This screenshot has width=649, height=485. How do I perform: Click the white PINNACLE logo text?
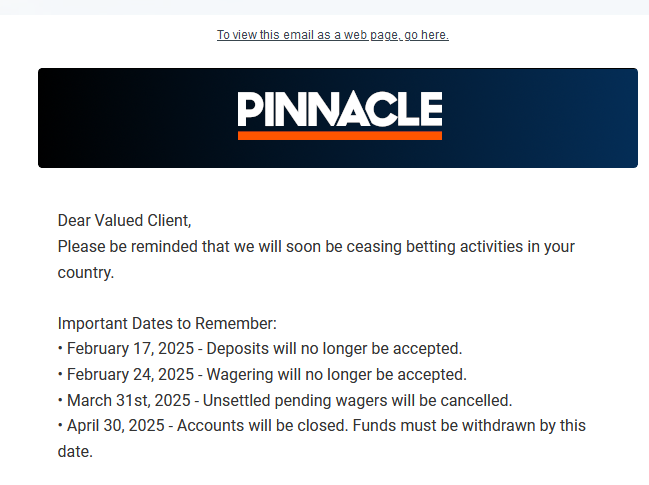(340, 108)
